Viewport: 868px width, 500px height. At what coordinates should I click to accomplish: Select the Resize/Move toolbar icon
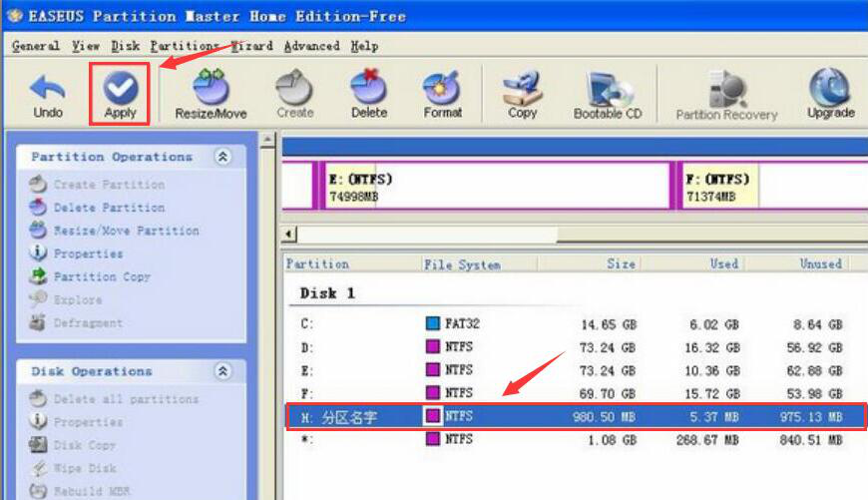pos(211,95)
